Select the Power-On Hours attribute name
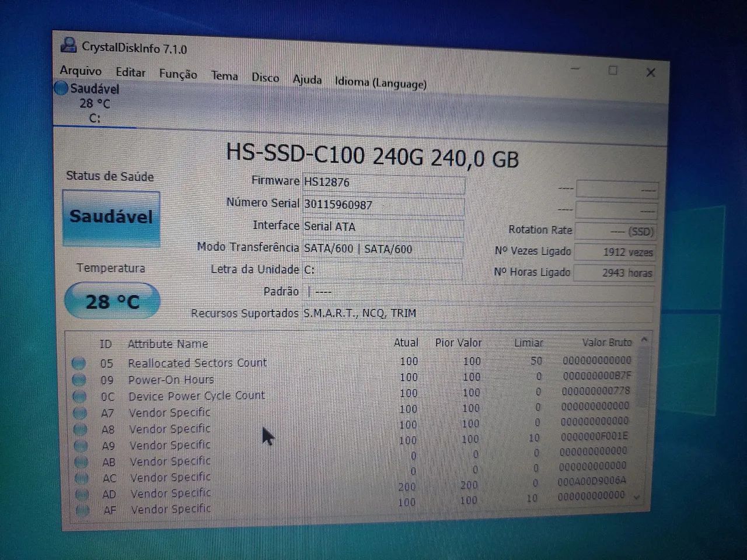The height and width of the screenshot is (560, 747). pos(171,380)
